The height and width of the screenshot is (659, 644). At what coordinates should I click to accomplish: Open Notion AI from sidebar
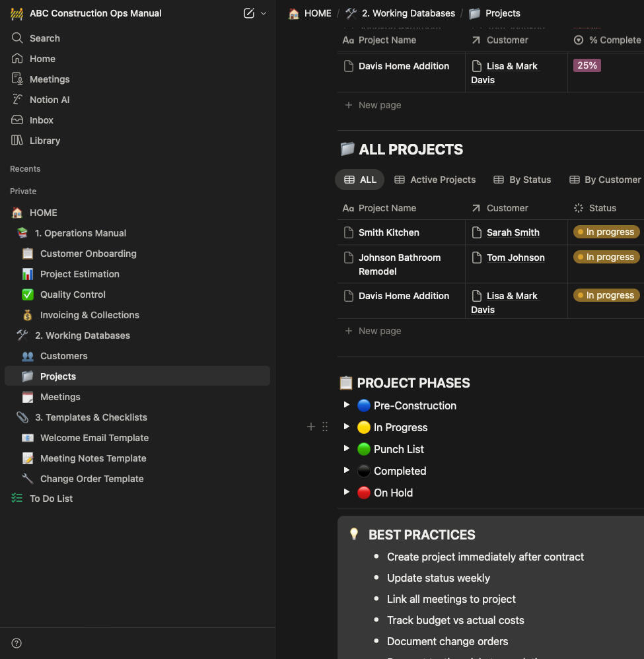point(49,100)
